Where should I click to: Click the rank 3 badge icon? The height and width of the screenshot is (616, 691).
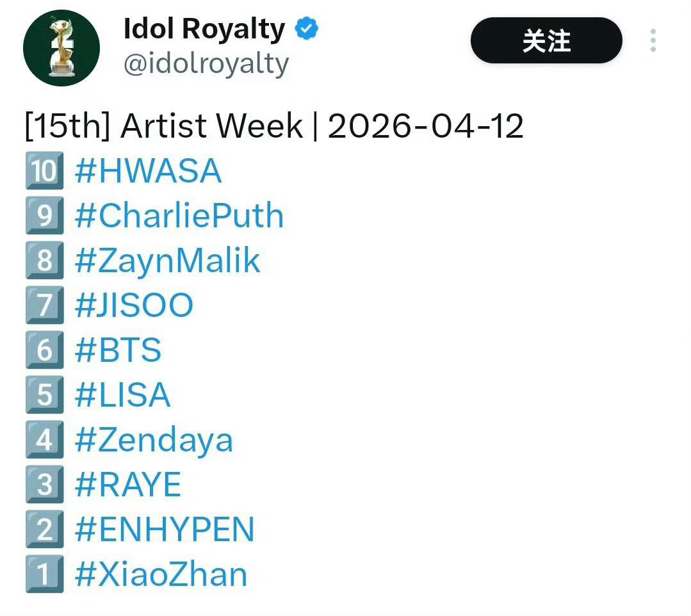[44, 484]
